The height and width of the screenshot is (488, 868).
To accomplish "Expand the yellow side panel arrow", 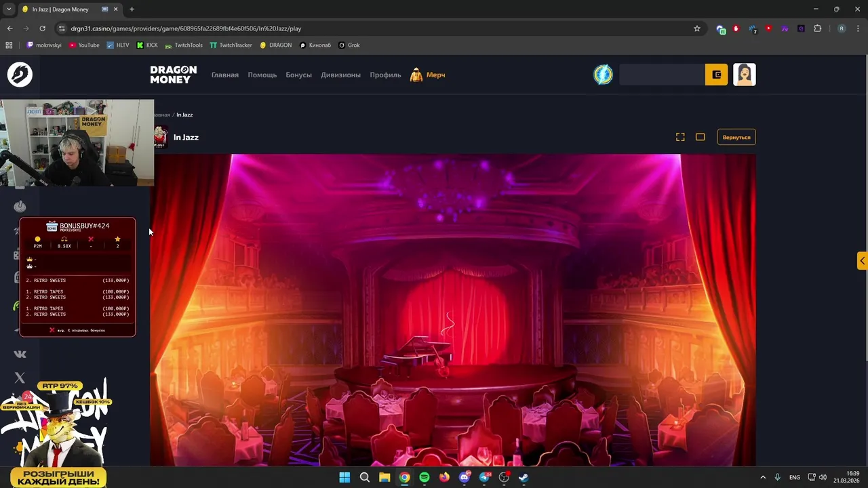I will pyautogui.click(x=862, y=260).
